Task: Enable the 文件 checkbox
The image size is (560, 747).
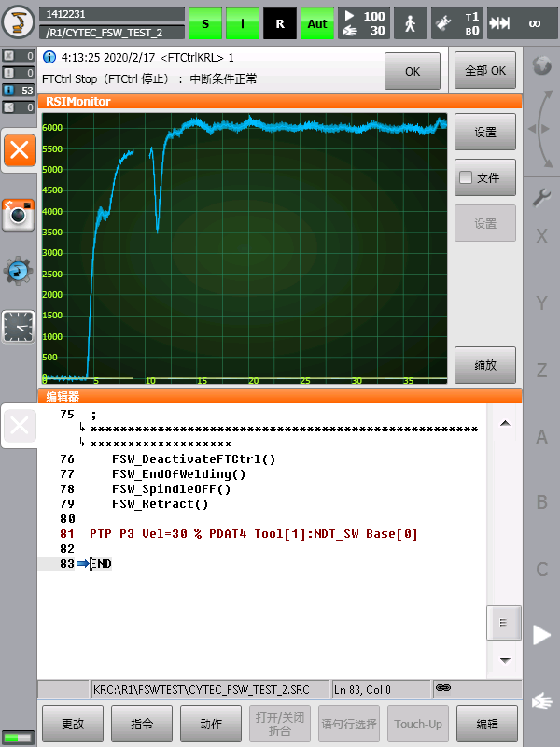Action: tap(467, 177)
